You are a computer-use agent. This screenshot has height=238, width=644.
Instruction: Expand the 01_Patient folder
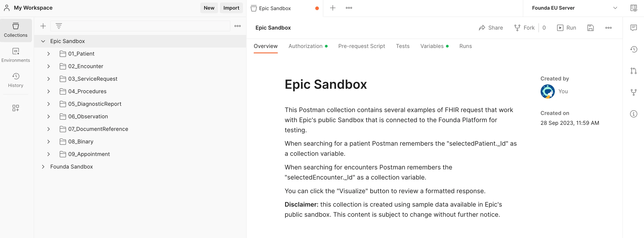coord(49,54)
